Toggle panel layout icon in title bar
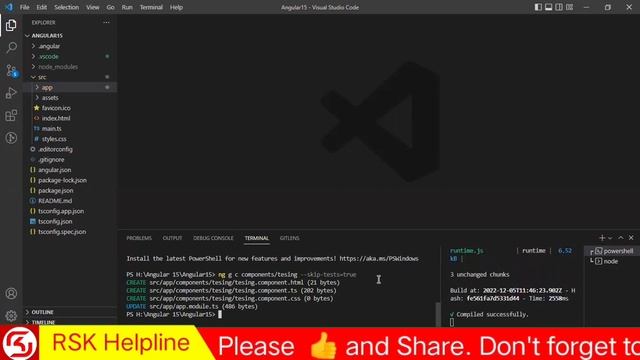Image resolution: width=640 pixels, height=360 pixels. [x=549, y=7]
